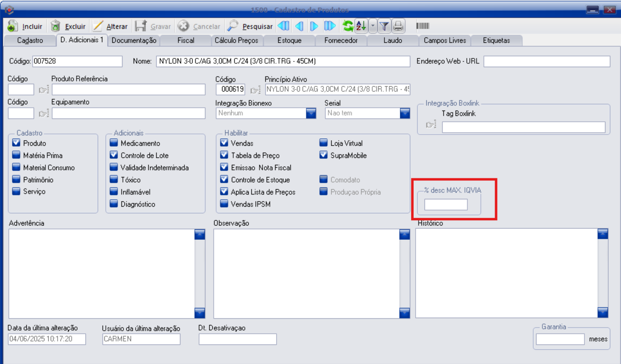Click the Incluir button

25,26
